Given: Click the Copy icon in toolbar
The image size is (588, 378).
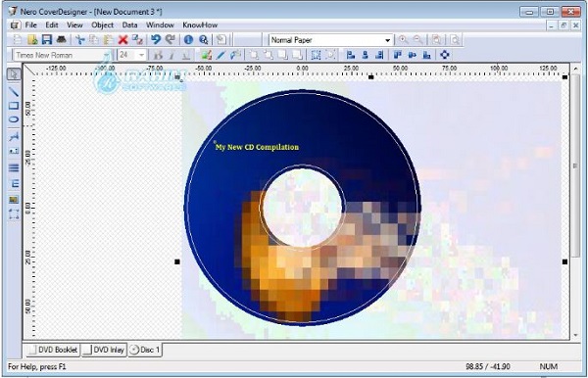Looking at the screenshot, I should pos(94,40).
